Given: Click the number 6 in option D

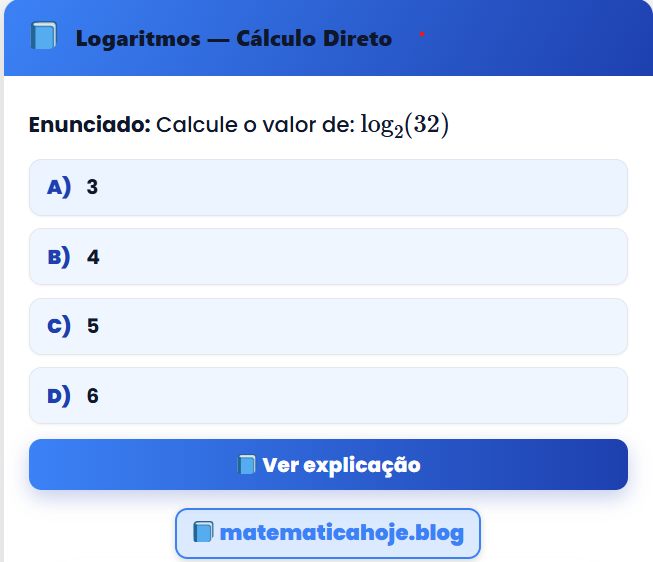Looking at the screenshot, I should (x=93, y=396).
